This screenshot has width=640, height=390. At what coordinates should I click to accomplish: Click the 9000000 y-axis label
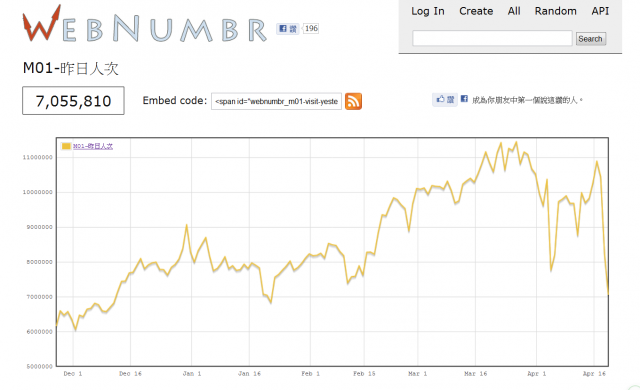39,227
